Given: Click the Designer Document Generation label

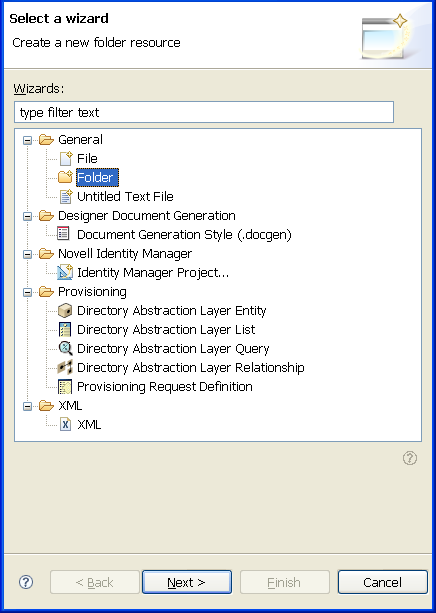Looking at the screenshot, I should point(147,215).
